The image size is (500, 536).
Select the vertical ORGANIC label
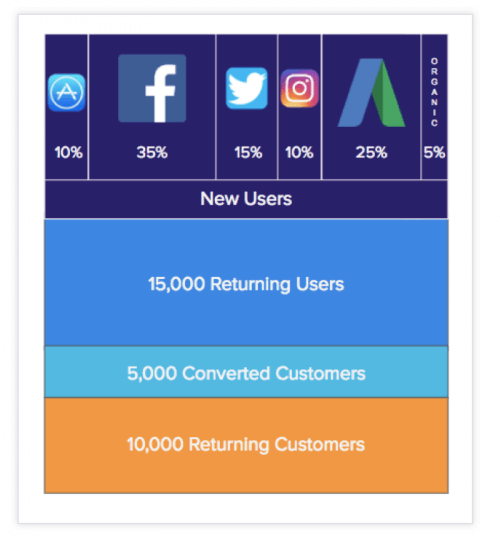[434, 92]
